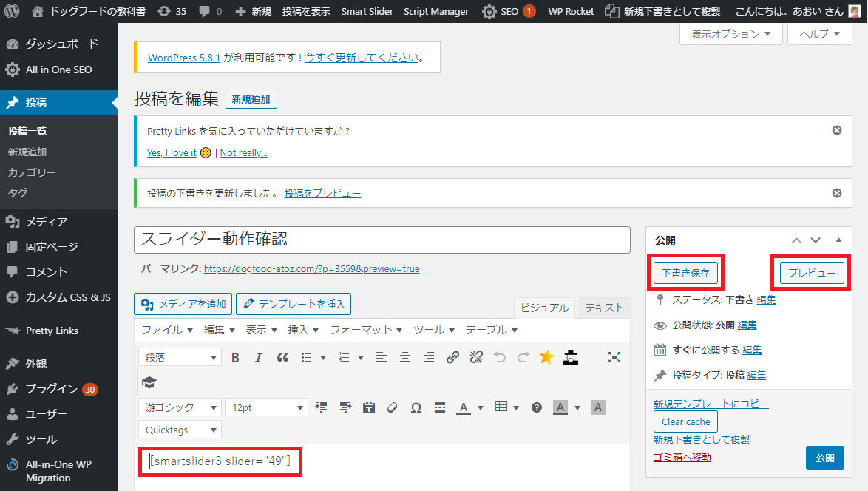Click the 下書き保存 button
Viewport: 868px width, 491px height.
pos(685,273)
